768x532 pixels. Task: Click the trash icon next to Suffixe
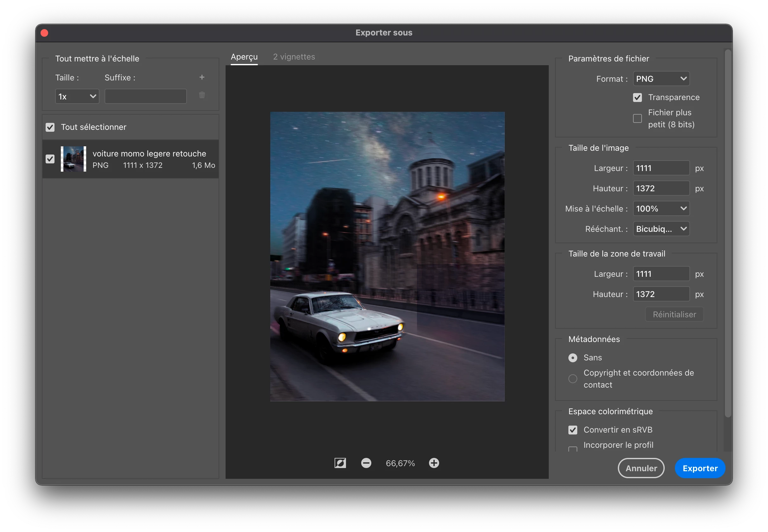[x=202, y=95]
